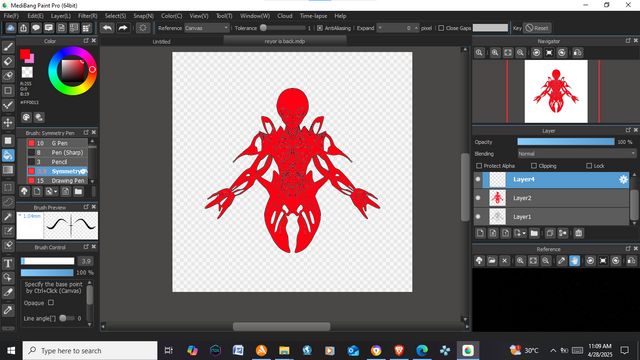Select the Eraser tool

click(x=8, y=61)
